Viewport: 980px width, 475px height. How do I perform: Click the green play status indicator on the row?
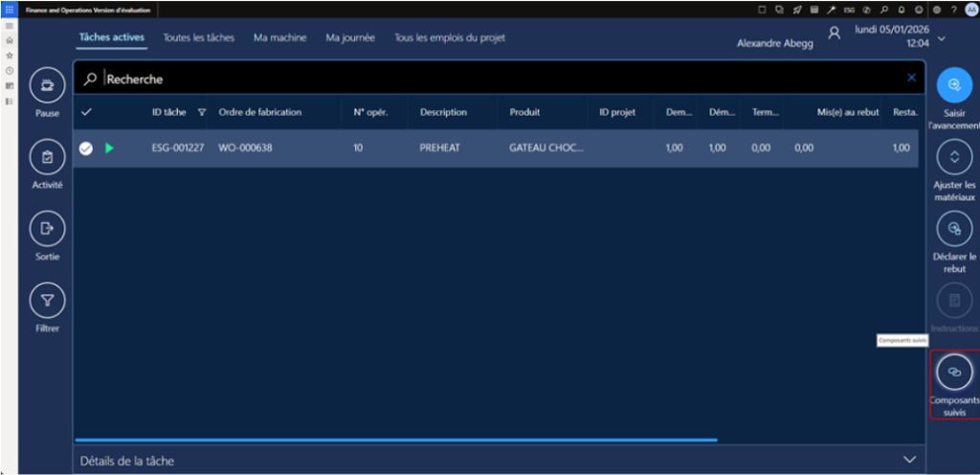tap(109, 148)
